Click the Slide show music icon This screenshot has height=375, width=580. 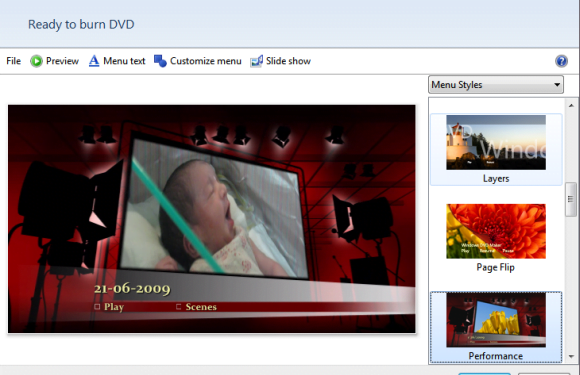pyautogui.click(x=257, y=61)
